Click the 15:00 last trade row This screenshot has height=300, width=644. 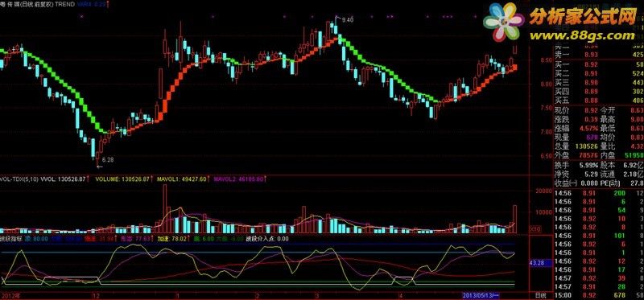pyautogui.click(x=599, y=295)
